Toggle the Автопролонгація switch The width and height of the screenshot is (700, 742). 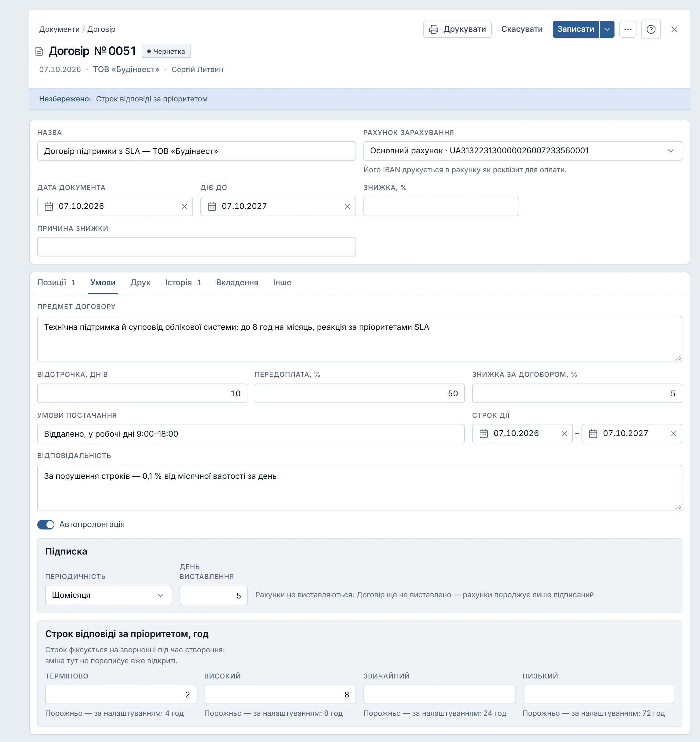pyautogui.click(x=46, y=524)
